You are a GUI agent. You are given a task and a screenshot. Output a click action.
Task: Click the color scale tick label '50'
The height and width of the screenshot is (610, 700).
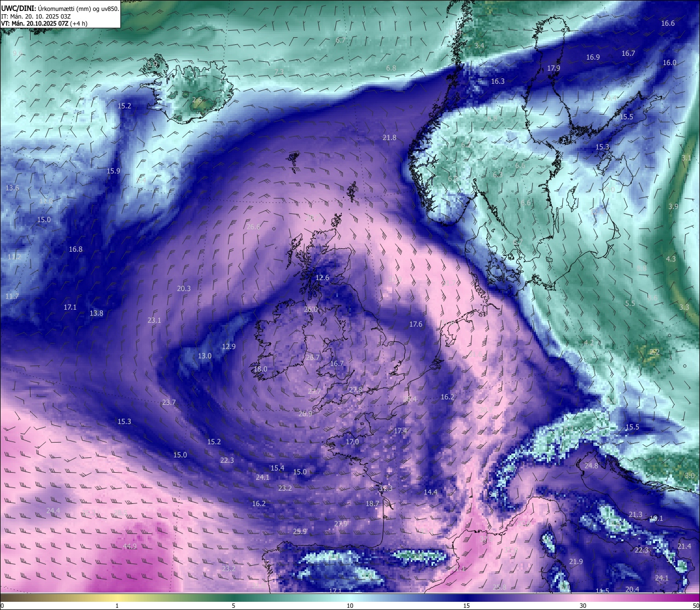tap(696, 606)
